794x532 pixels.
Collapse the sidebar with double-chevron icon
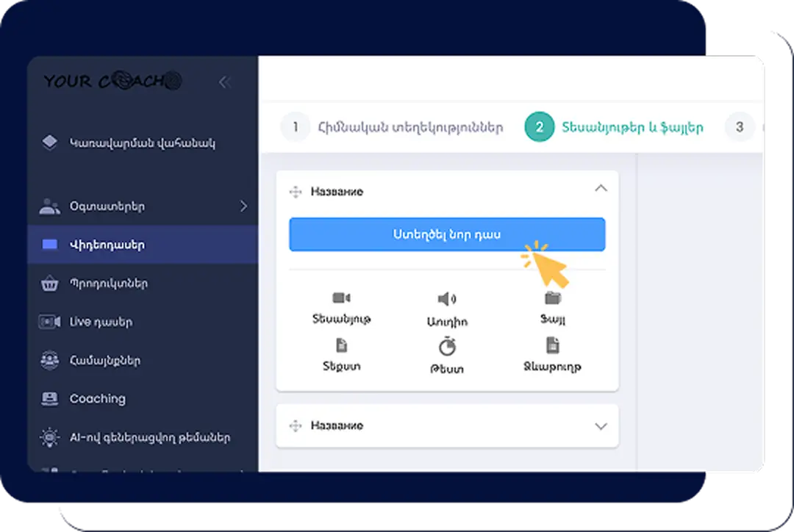point(225,82)
